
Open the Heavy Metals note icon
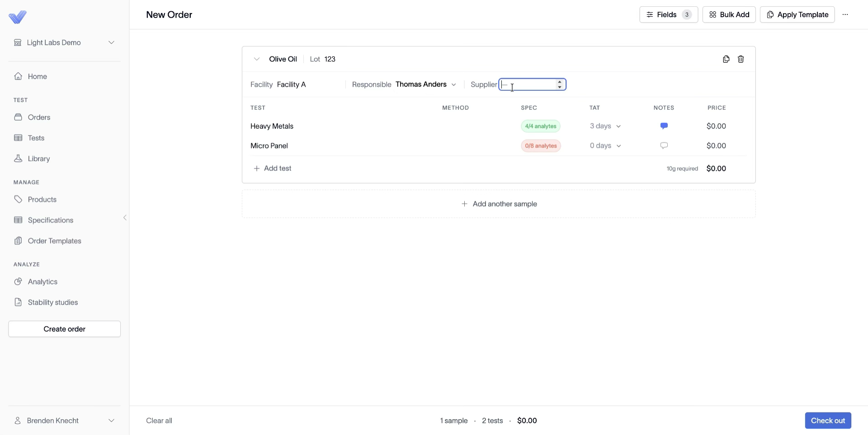click(664, 126)
